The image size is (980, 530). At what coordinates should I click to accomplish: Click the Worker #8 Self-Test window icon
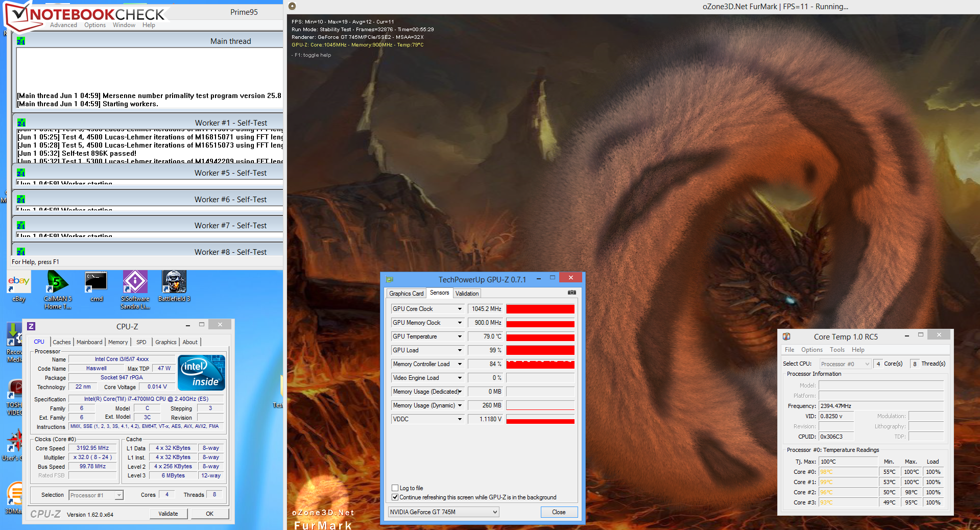pos(21,252)
